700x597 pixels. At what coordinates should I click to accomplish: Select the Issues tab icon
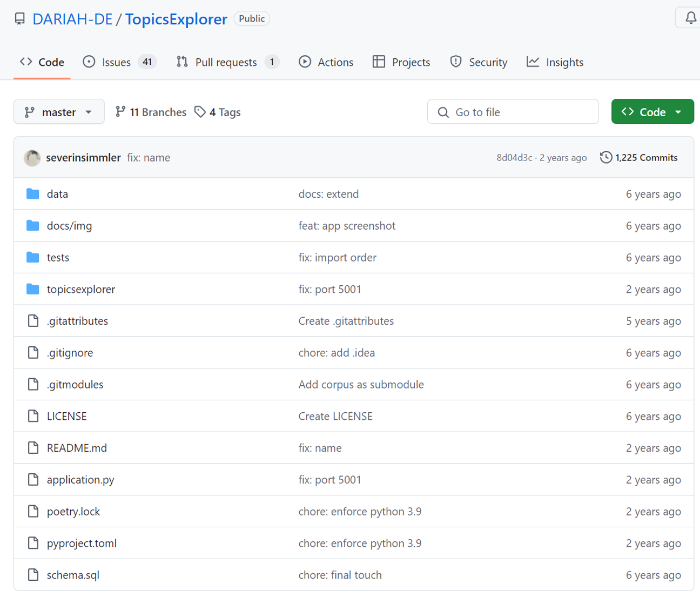89,62
